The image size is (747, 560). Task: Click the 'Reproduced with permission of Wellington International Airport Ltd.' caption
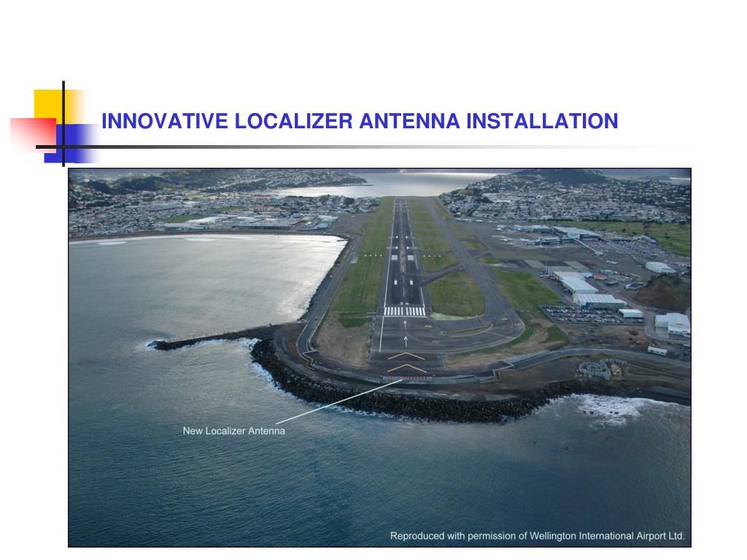[x=538, y=536]
